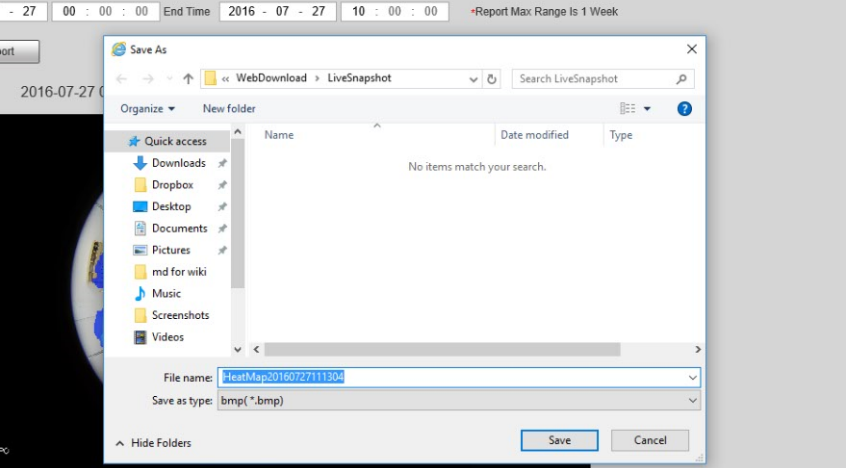846x468 pixels.
Task: Open Screenshots folder in the sidebar
Action: pos(180,315)
